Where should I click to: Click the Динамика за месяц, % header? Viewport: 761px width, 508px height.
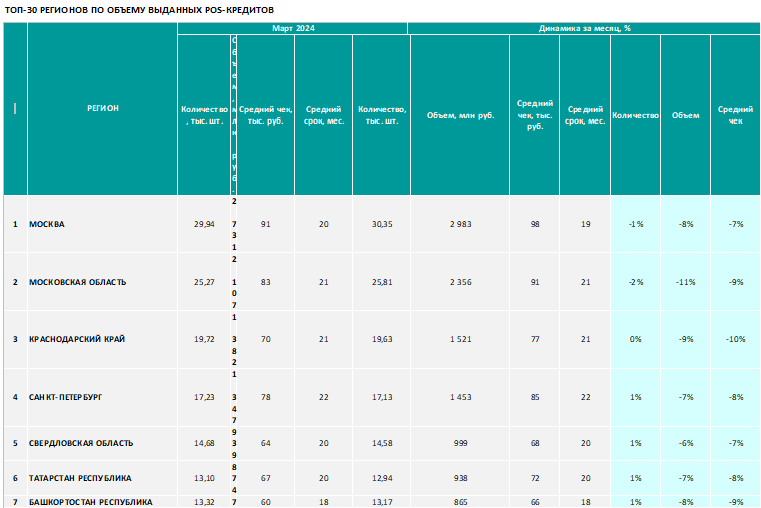pos(584,28)
